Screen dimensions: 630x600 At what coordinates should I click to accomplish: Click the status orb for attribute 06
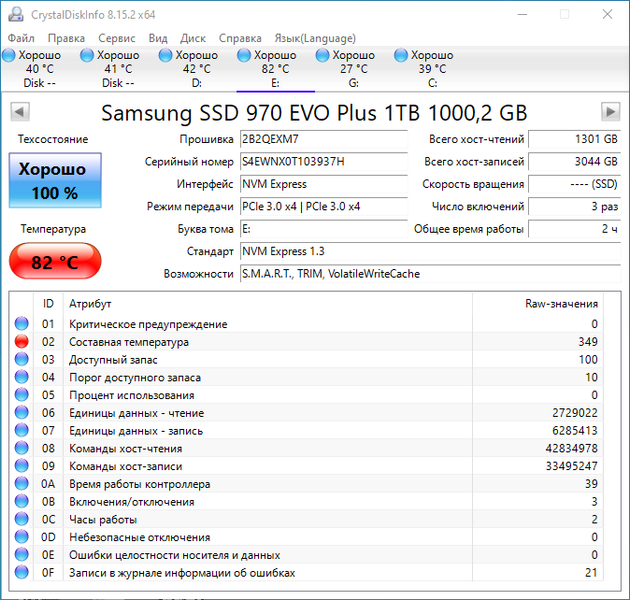(22, 412)
